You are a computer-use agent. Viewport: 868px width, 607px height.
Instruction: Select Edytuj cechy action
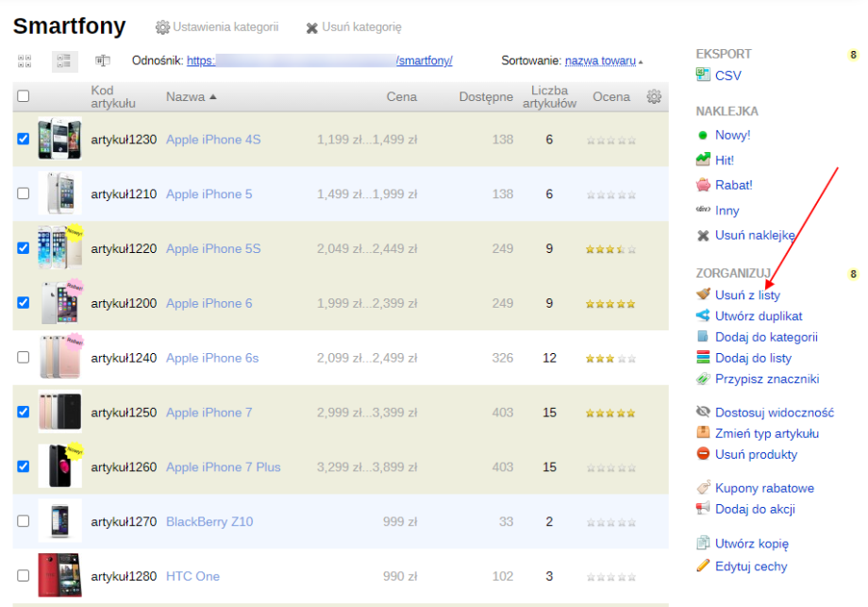point(751,566)
